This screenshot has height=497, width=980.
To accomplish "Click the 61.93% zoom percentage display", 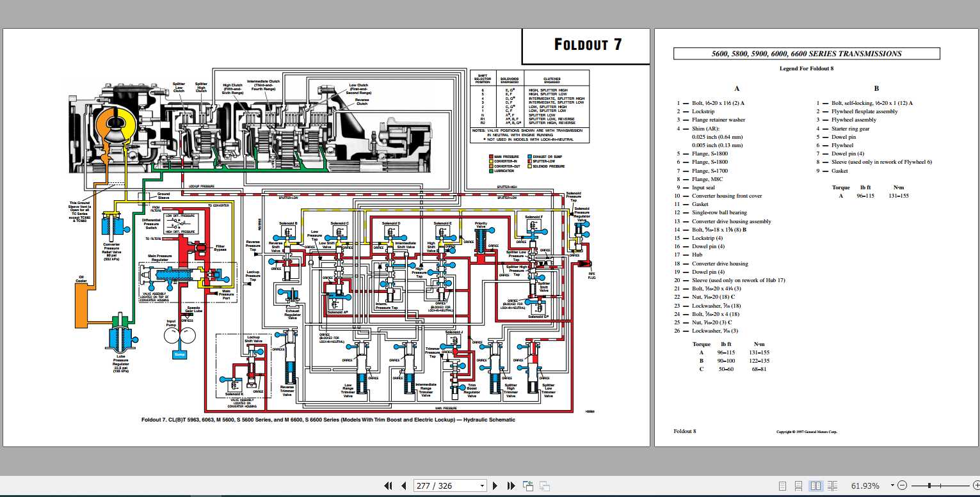I will (866, 485).
